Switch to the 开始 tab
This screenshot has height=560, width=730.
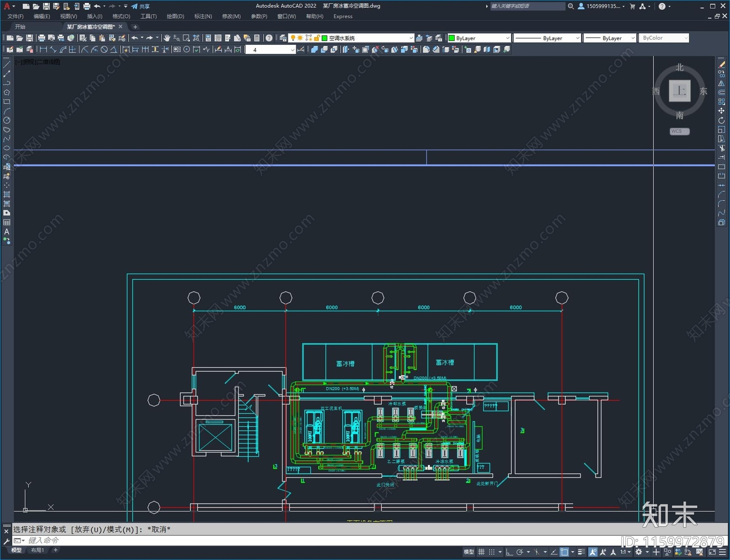click(20, 26)
